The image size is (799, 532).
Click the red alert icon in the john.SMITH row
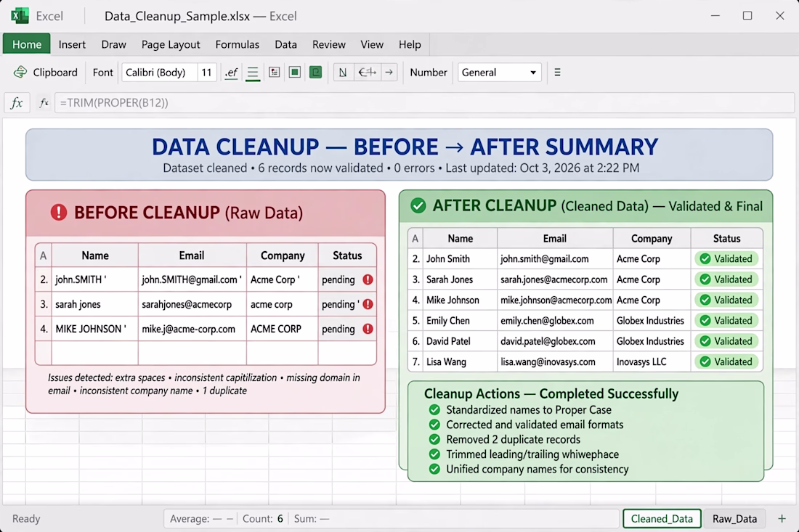(x=368, y=279)
